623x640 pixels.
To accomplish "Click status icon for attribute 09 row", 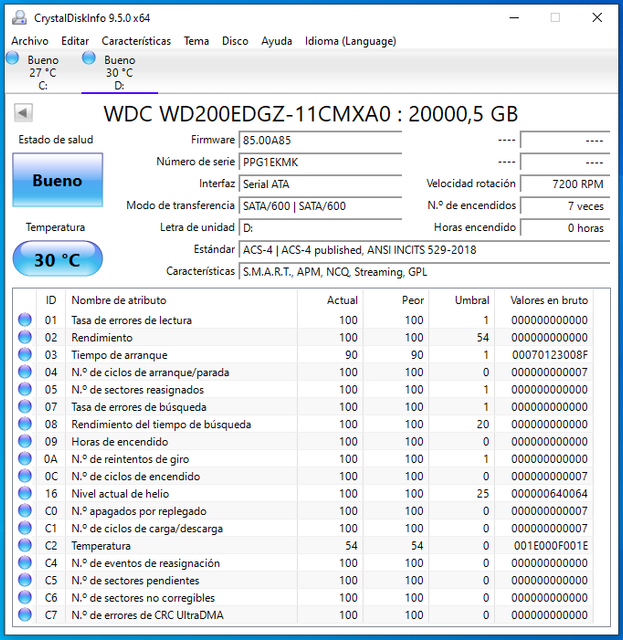I will (x=25, y=441).
